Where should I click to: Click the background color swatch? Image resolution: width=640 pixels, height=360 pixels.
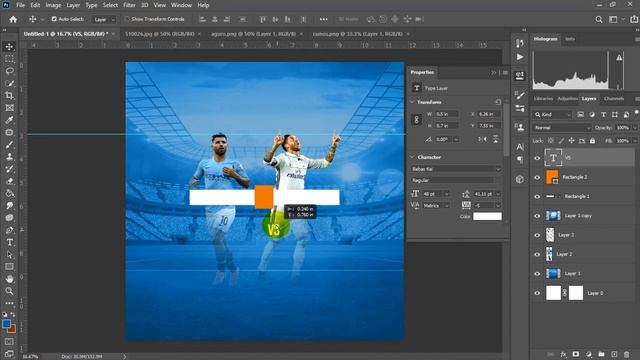point(11,329)
